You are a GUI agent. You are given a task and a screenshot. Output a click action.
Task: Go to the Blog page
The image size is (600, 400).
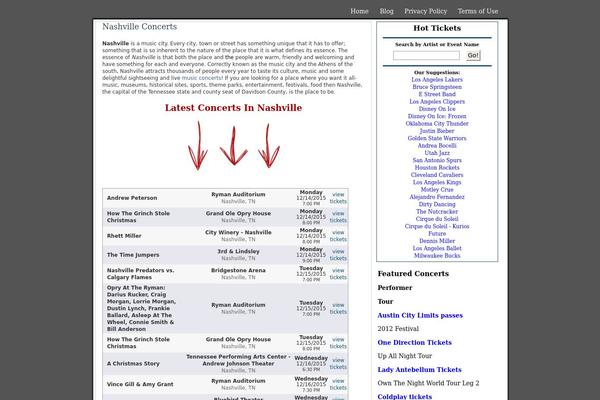point(386,11)
